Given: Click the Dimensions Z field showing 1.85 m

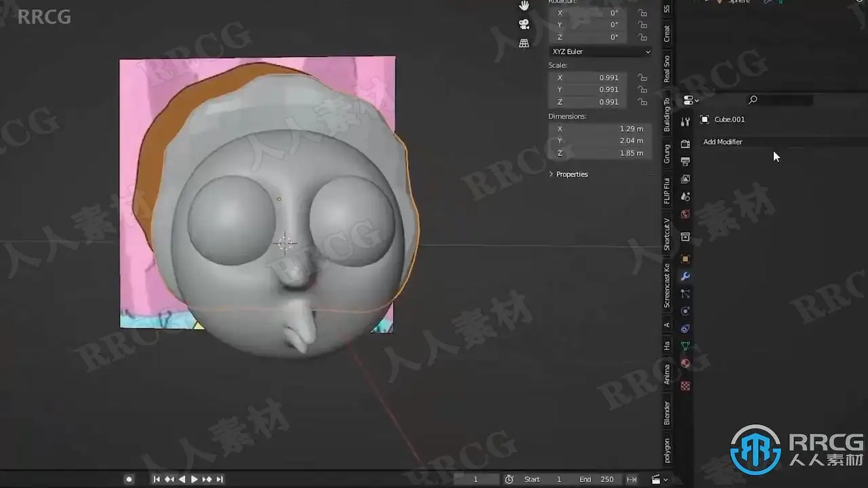Looking at the screenshot, I should 600,153.
